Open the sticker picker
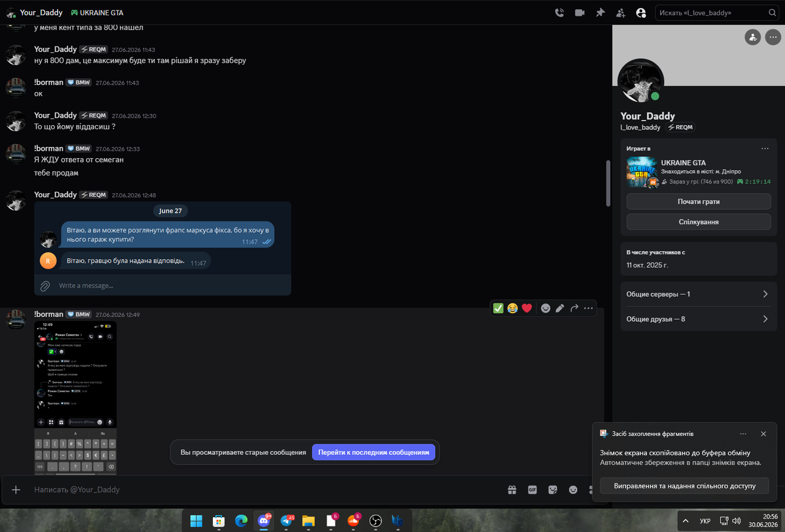 point(553,490)
